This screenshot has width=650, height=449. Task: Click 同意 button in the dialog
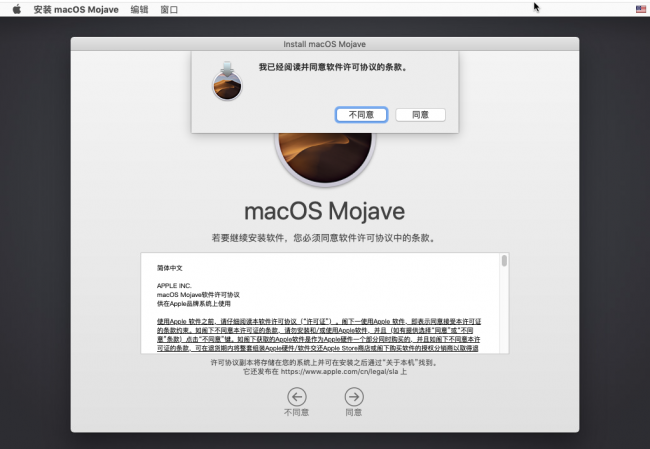(420, 115)
